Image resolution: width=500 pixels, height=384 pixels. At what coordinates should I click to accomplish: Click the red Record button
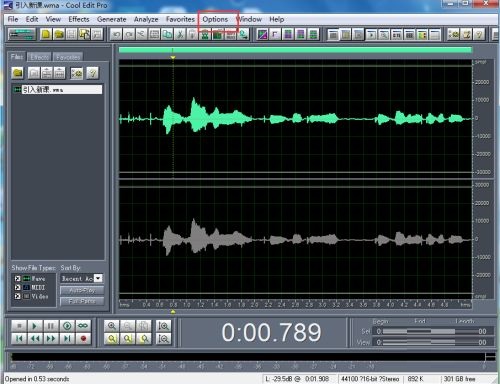coord(83,339)
